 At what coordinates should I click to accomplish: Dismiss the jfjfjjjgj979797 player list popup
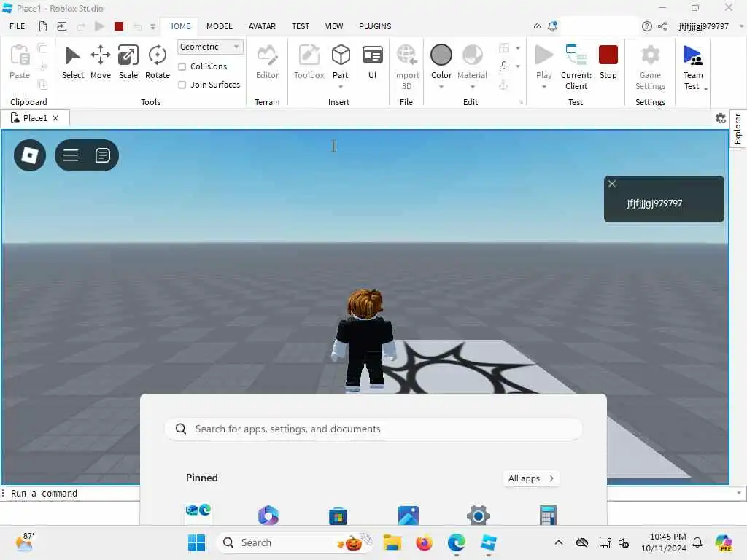(612, 184)
